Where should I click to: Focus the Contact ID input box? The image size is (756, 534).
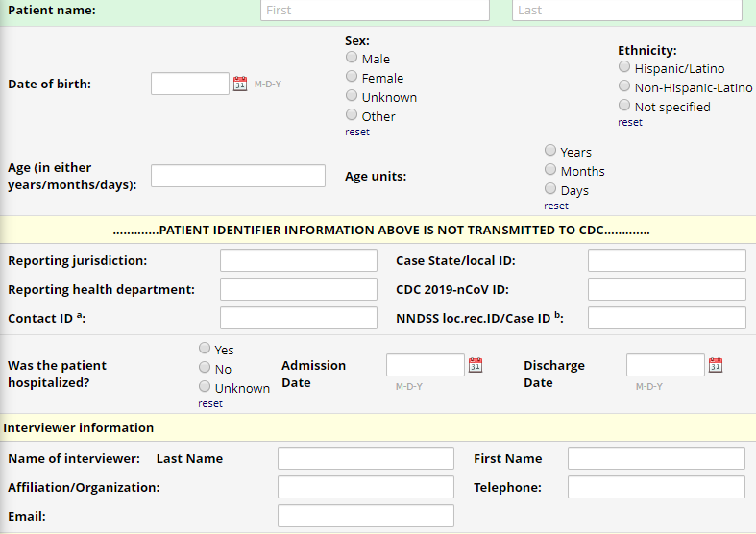click(x=299, y=318)
